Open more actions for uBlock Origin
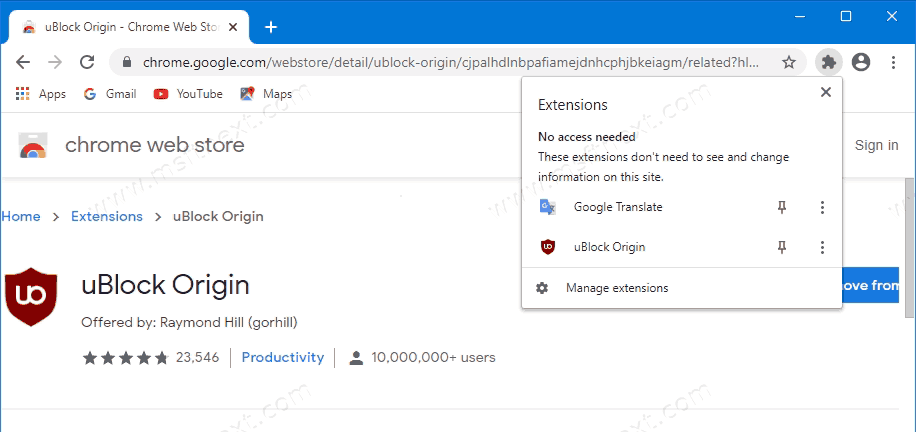Screen dimensions: 916x432 click(822, 247)
